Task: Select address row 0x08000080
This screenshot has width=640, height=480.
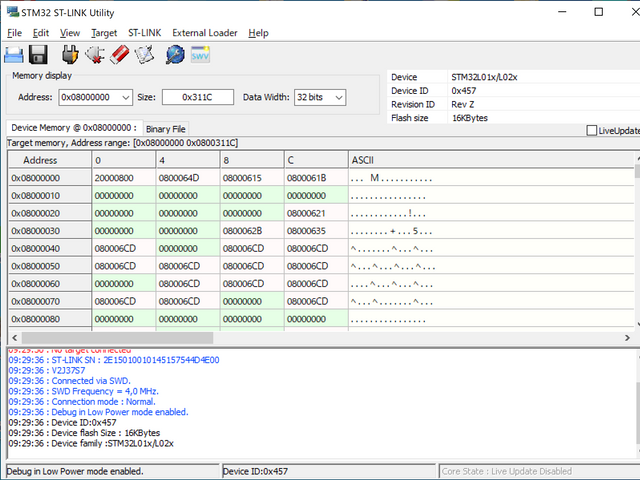Action: [x=50, y=319]
